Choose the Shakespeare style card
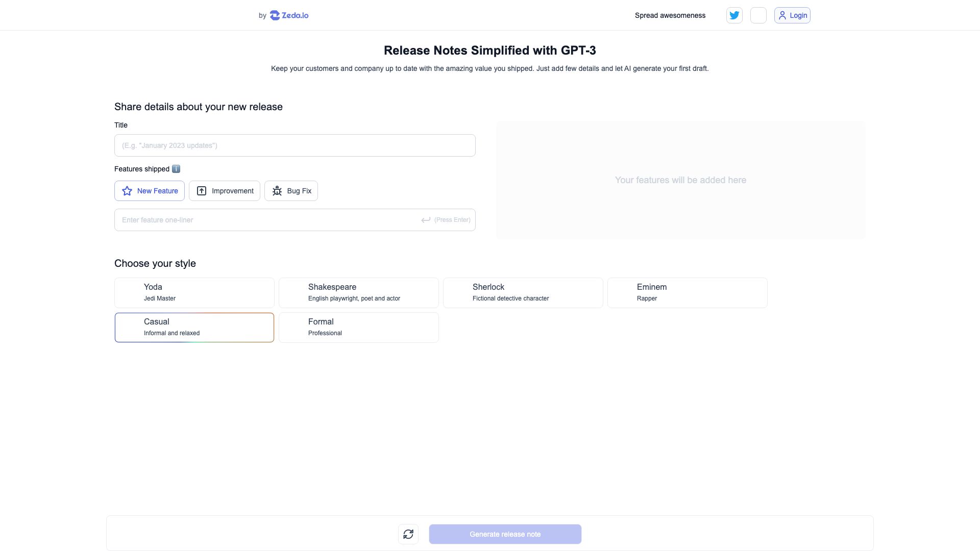 point(359,293)
